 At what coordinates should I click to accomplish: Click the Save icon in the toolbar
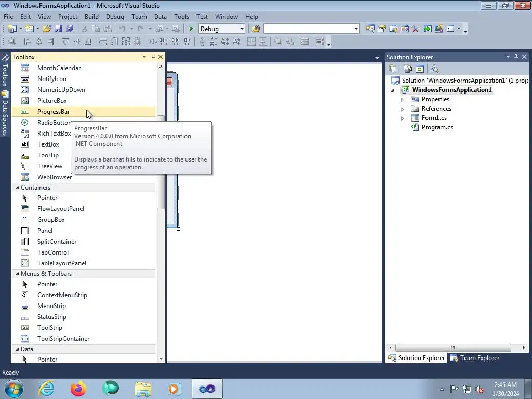coord(58,29)
